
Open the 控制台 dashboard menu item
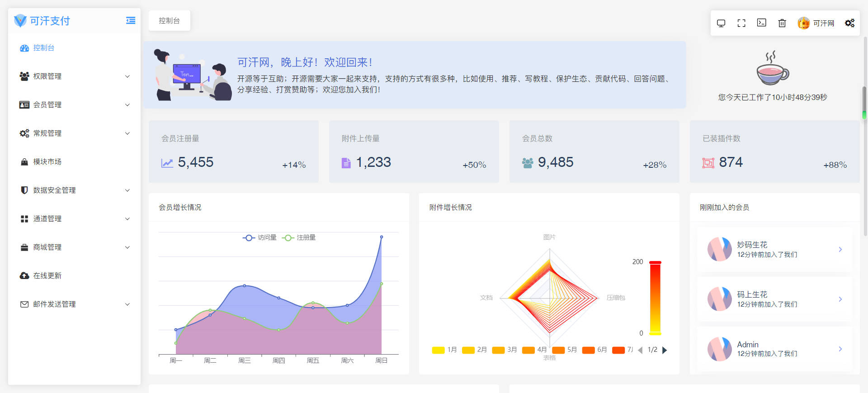74,48
